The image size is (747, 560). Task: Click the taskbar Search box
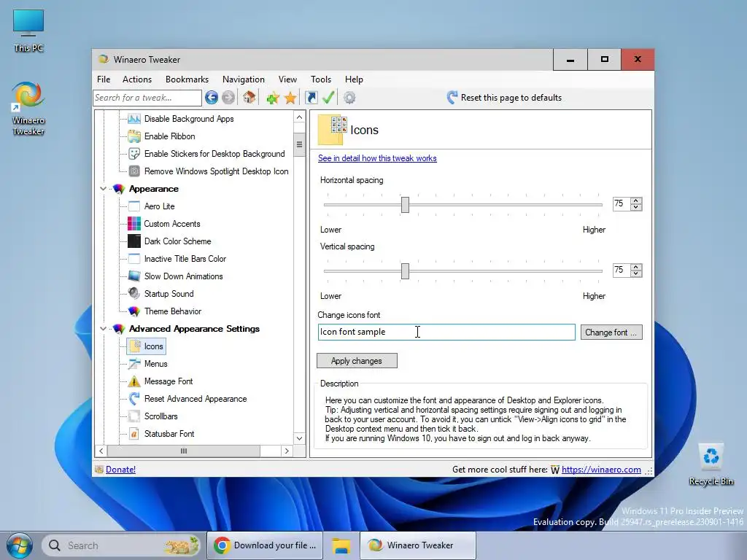point(122,545)
